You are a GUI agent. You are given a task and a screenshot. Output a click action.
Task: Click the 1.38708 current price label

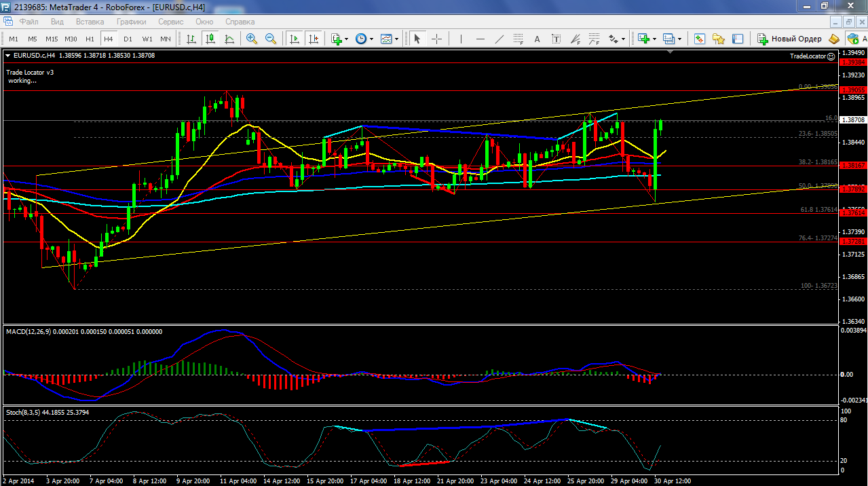(x=853, y=120)
